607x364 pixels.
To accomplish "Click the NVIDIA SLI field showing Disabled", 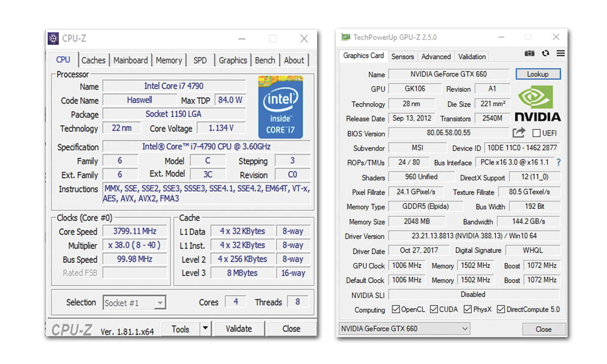I will click(x=474, y=294).
